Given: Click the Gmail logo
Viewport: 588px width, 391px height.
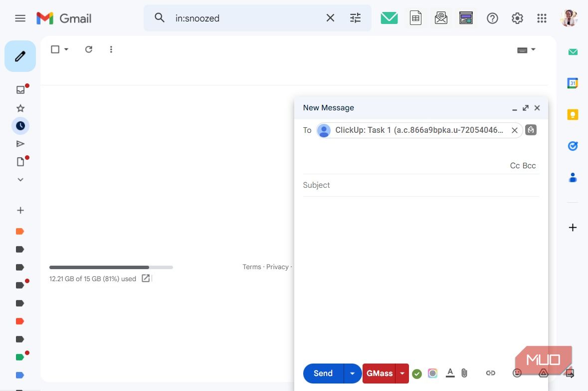Looking at the screenshot, I should [x=64, y=18].
